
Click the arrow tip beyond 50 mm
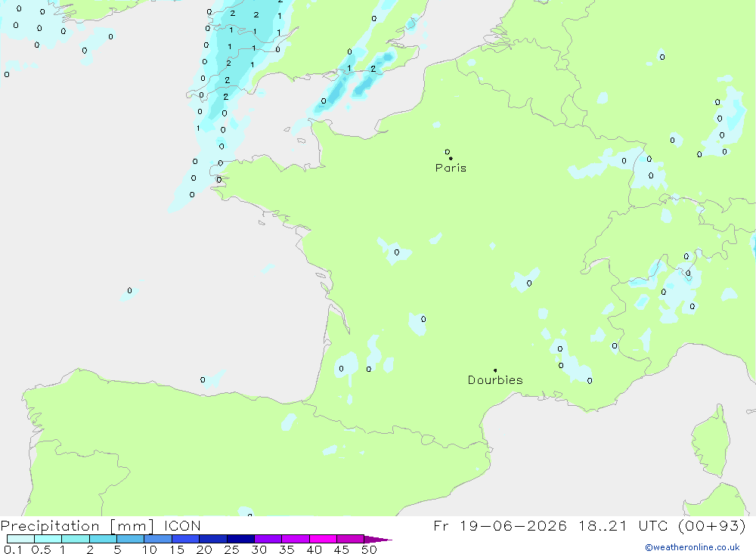pyautogui.click(x=378, y=539)
